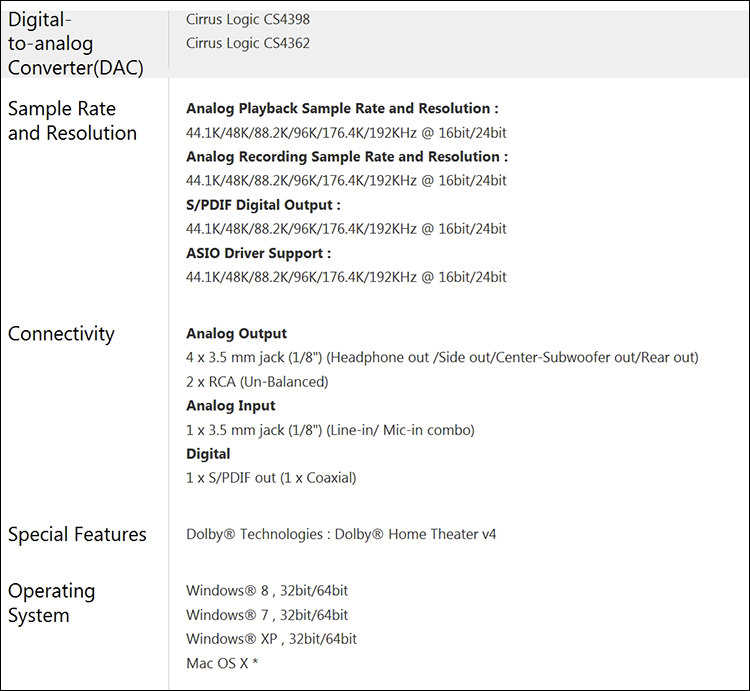750x691 pixels.
Task: Click the Windows 8, 32bit/64bit entry
Action: (267, 591)
